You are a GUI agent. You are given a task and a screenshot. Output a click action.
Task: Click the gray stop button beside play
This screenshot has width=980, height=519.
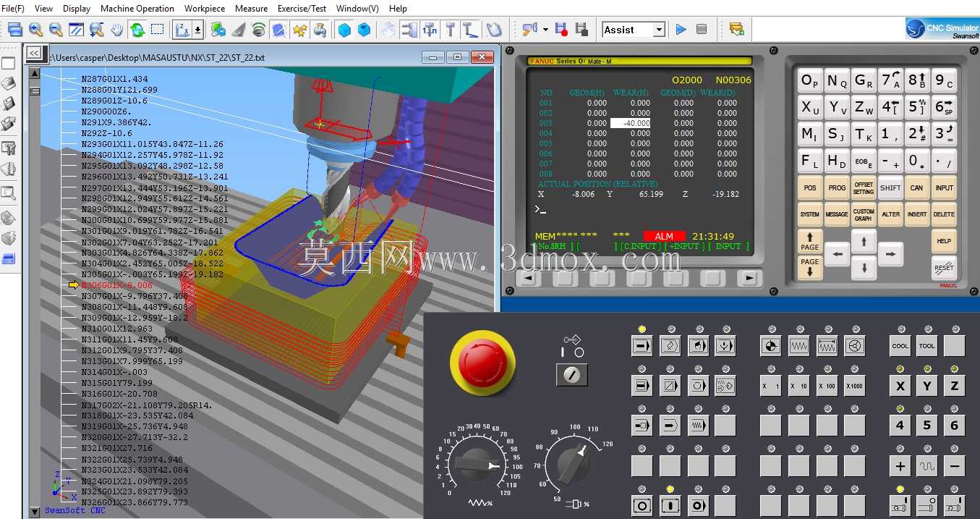click(x=701, y=30)
